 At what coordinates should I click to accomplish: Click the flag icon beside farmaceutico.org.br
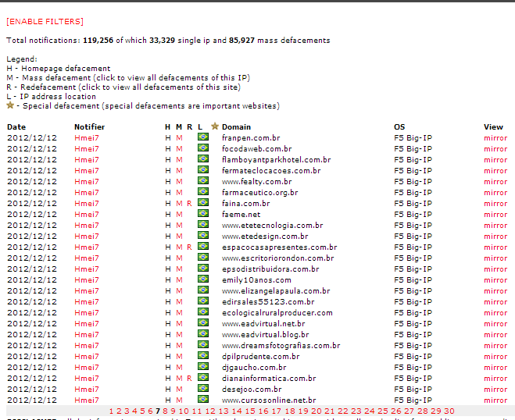pyautogui.click(x=203, y=191)
